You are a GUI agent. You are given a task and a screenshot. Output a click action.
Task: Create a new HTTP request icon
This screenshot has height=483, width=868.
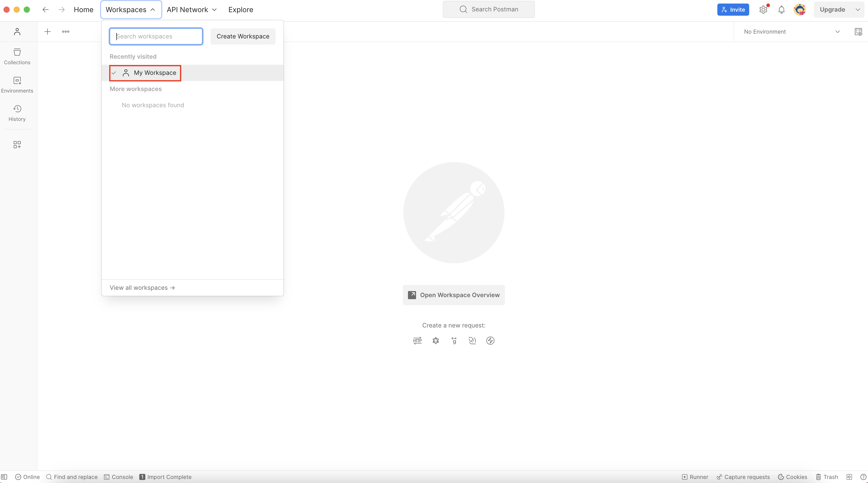pyautogui.click(x=417, y=340)
